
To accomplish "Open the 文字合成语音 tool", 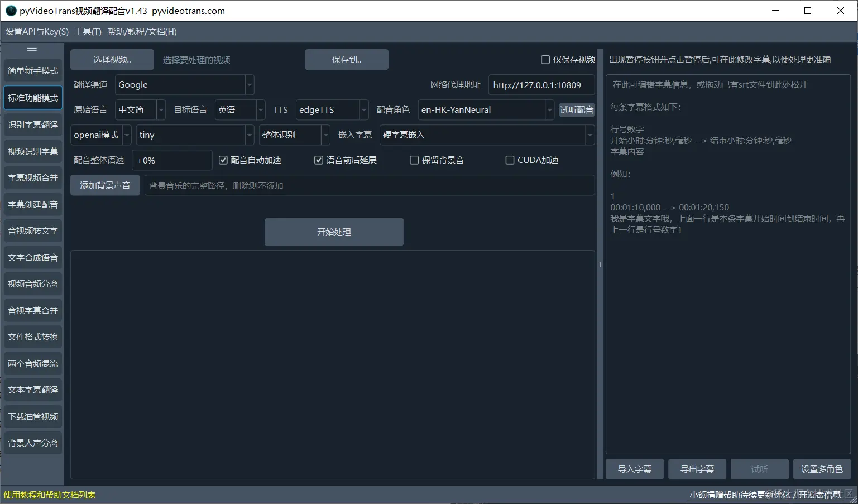I will [x=33, y=257].
